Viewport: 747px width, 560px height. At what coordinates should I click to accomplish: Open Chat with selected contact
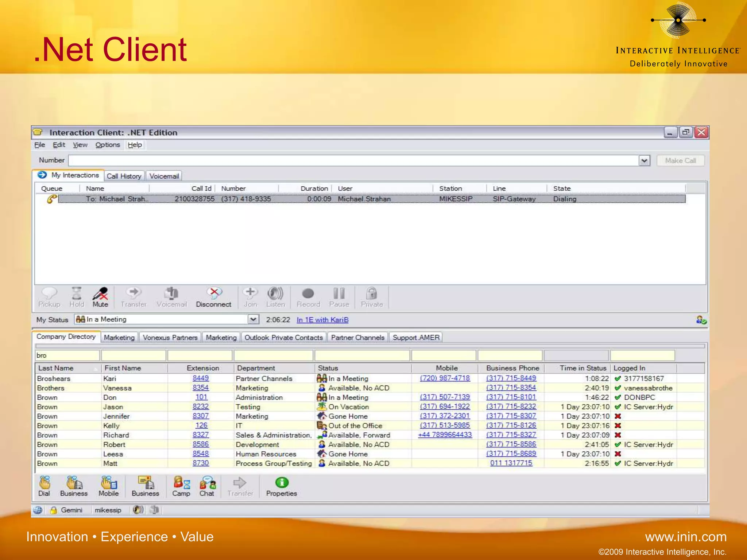[x=207, y=483]
